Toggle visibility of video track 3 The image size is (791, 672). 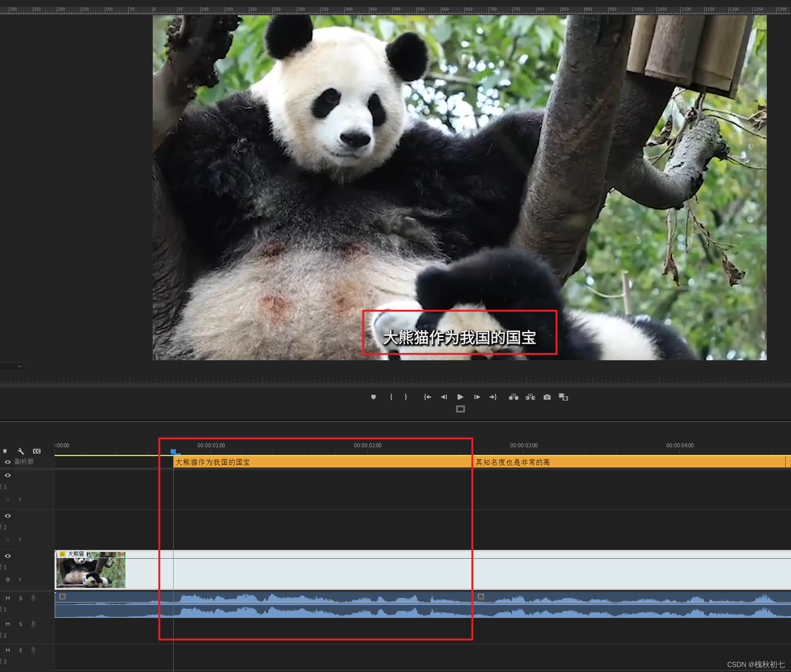pos(8,475)
